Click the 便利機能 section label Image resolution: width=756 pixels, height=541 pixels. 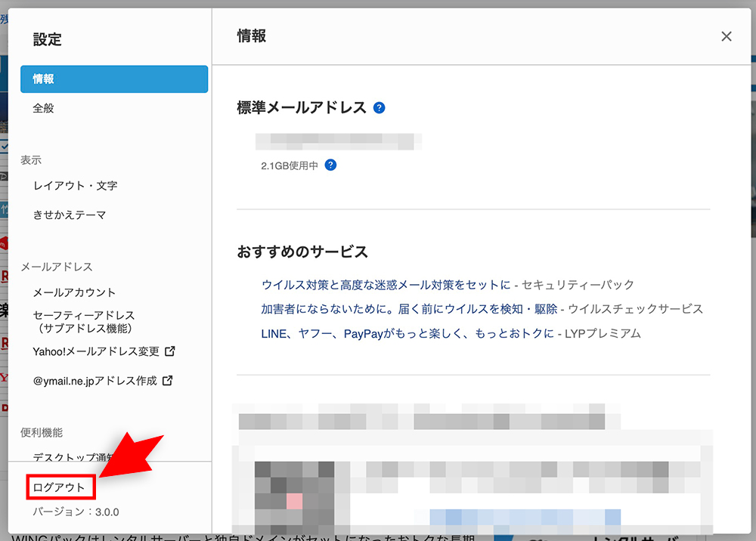point(42,433)
